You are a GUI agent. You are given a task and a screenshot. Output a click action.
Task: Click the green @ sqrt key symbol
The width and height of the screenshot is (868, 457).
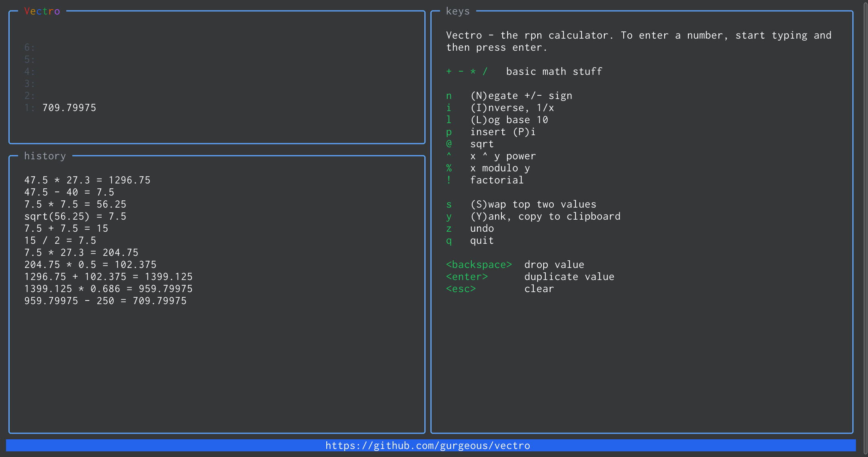click(x=449, y=144)
